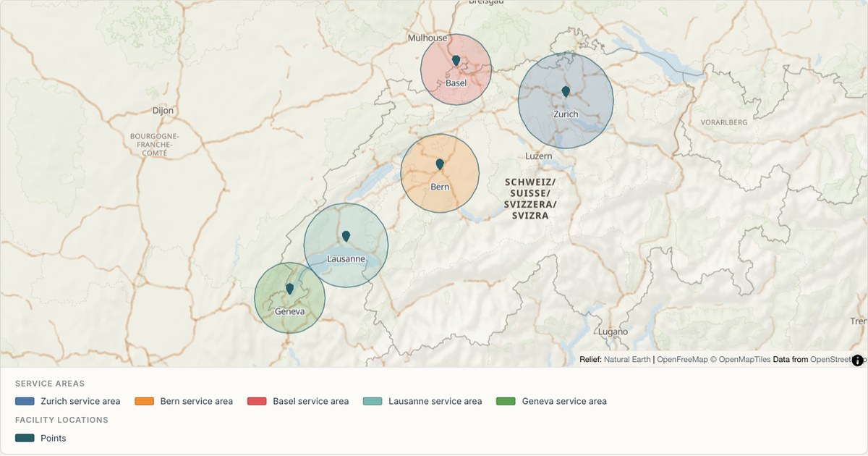868x456 pixels.
Task: Click the Basel facility location pin
Action: click(456, 61)
